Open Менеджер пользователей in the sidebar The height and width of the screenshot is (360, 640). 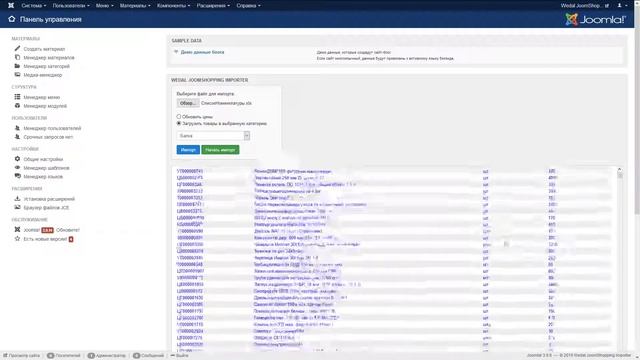[52, 128]
